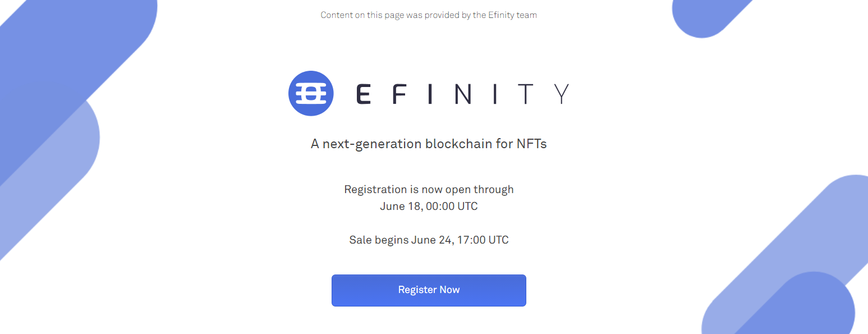Click the letter T in the wordmark
The width and height of the screenshot is (868, 334).
click(525, 94)
